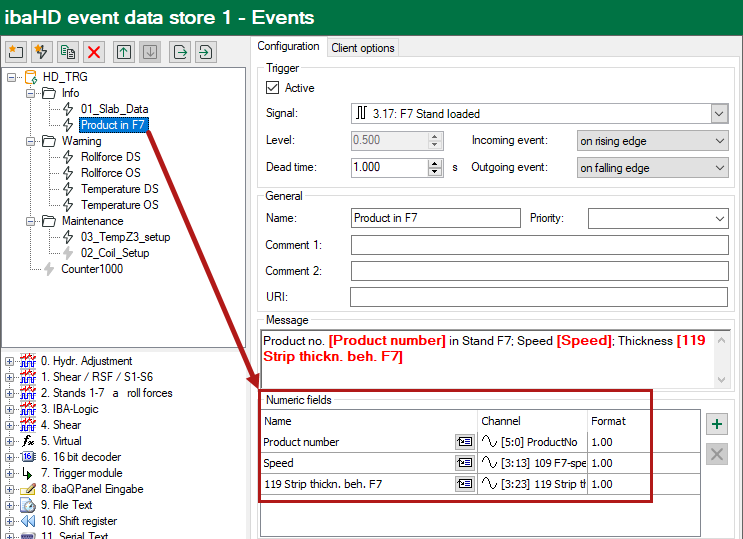Expand the Hydr. Adjustment module node
The image size is (743, 539).
point(10,361)
